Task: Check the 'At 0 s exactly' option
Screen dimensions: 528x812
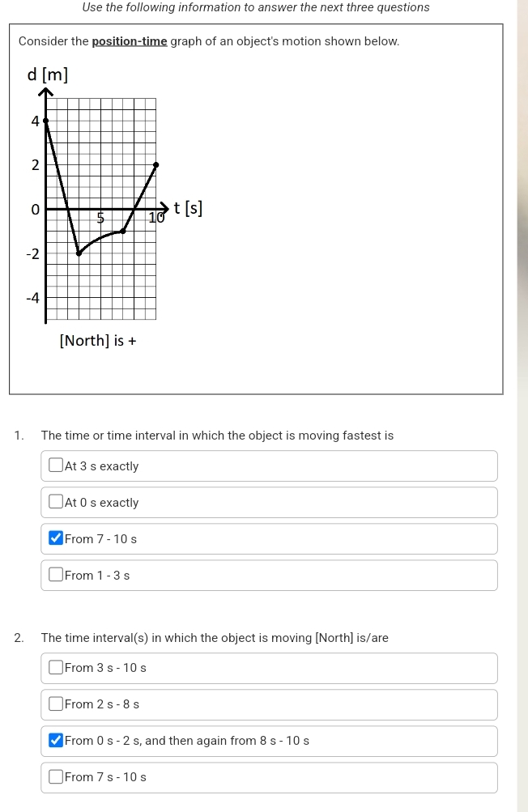Action: pos(55,502)
